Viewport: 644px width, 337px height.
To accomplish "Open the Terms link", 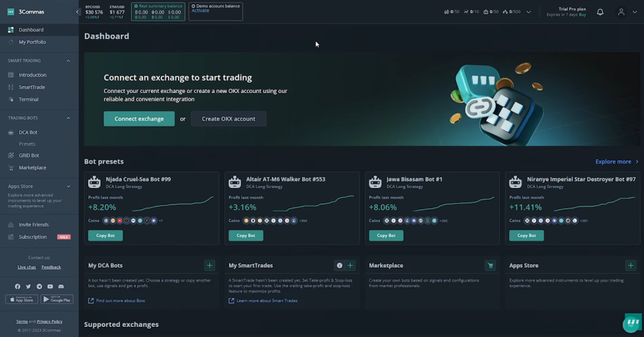I will click(22, 321).
